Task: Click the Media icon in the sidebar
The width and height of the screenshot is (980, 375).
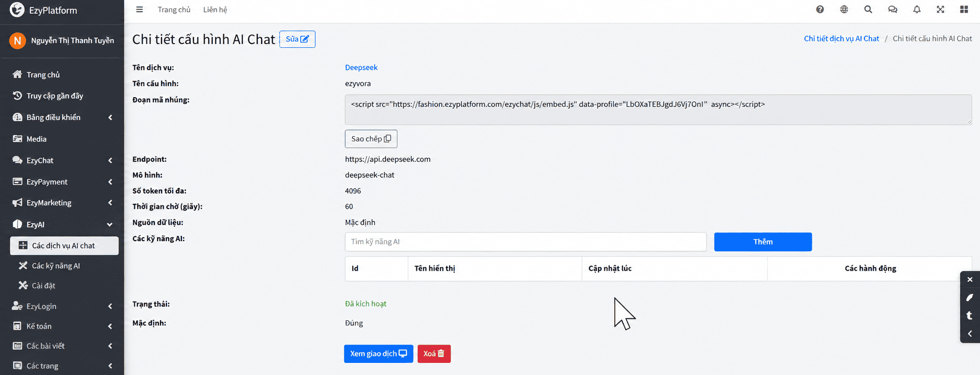Action: point(17,139)
